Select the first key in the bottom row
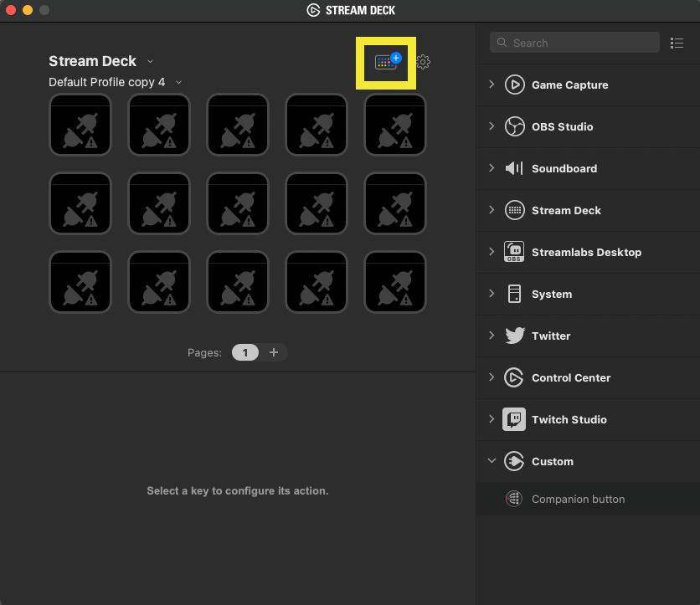The width and height of the screenshot is (700, 605). 80,281
